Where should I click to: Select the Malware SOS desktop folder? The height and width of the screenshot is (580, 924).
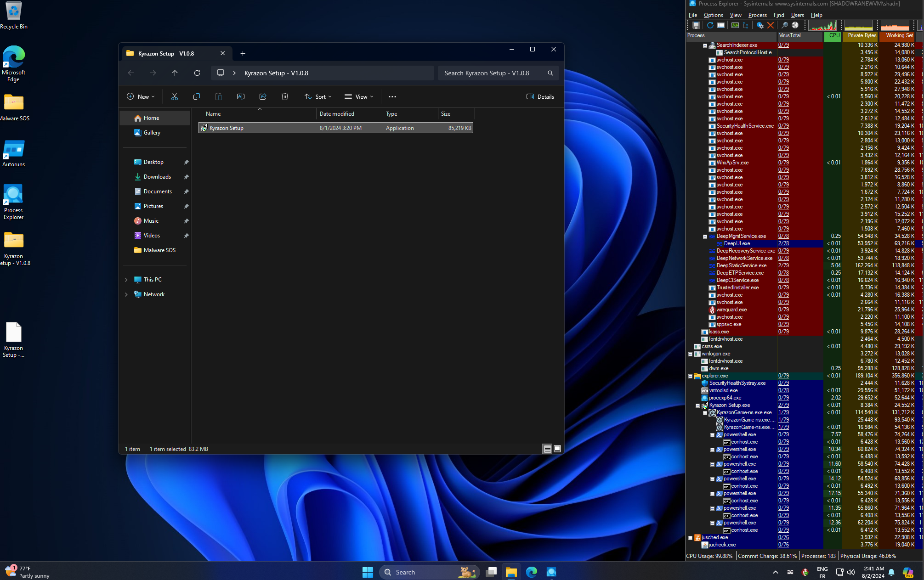14,108
